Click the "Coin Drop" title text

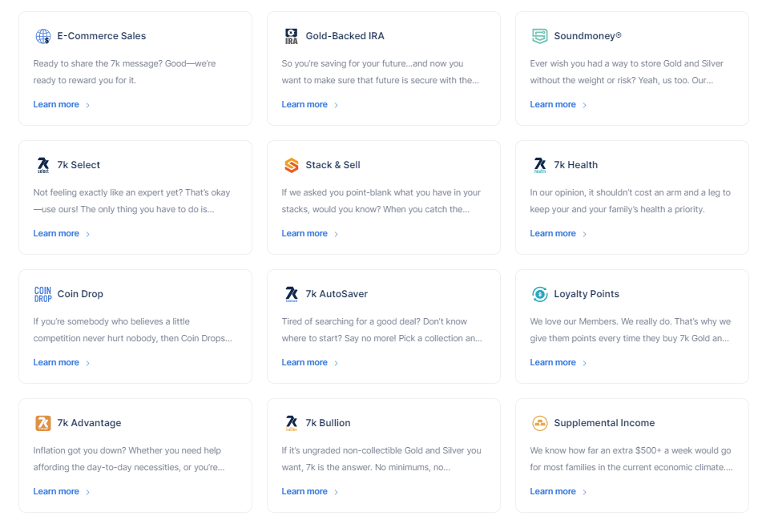click(80, 294)
